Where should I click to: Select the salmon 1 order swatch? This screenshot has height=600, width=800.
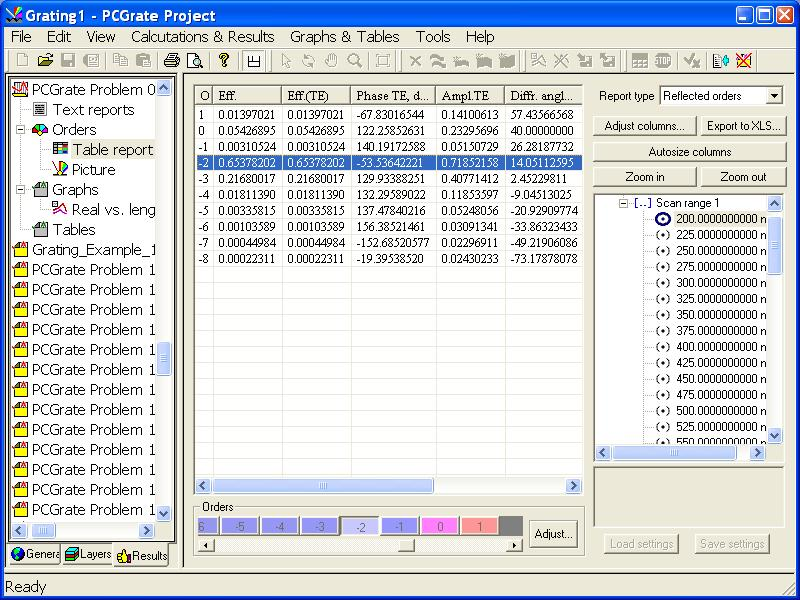coord(479,526)
